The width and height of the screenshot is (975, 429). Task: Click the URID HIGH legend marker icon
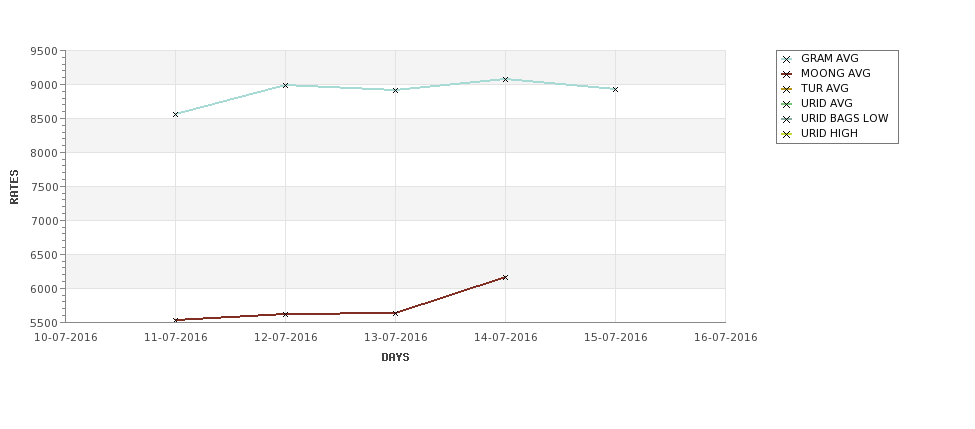tap(787, 134)
